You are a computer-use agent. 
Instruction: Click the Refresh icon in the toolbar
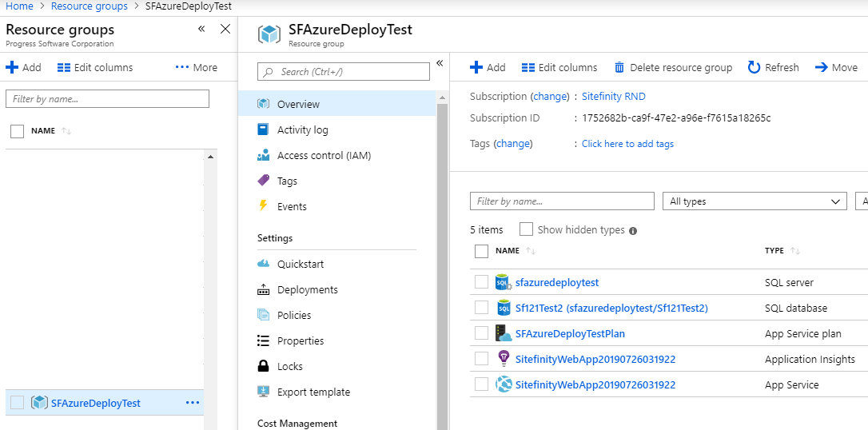click(754, 68)
